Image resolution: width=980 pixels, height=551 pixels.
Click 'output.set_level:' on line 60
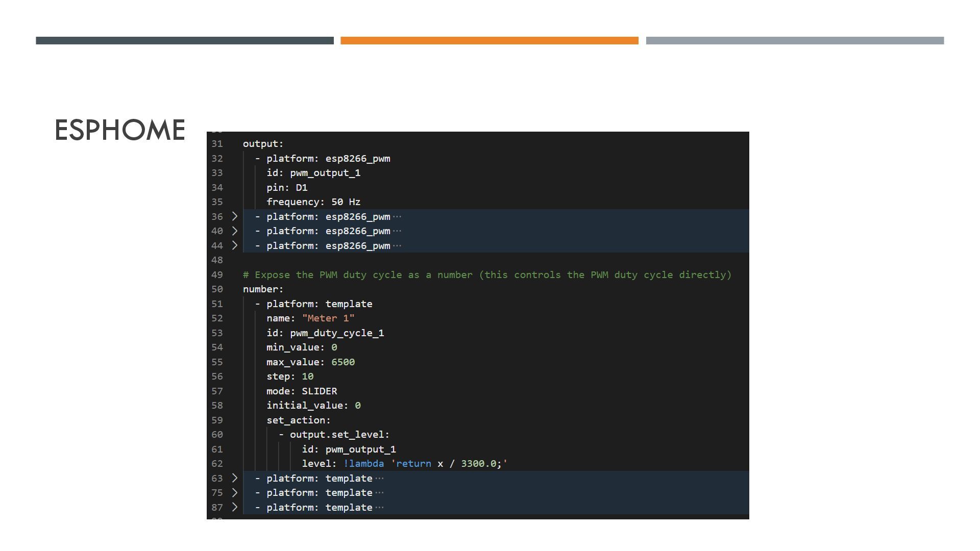339,435
